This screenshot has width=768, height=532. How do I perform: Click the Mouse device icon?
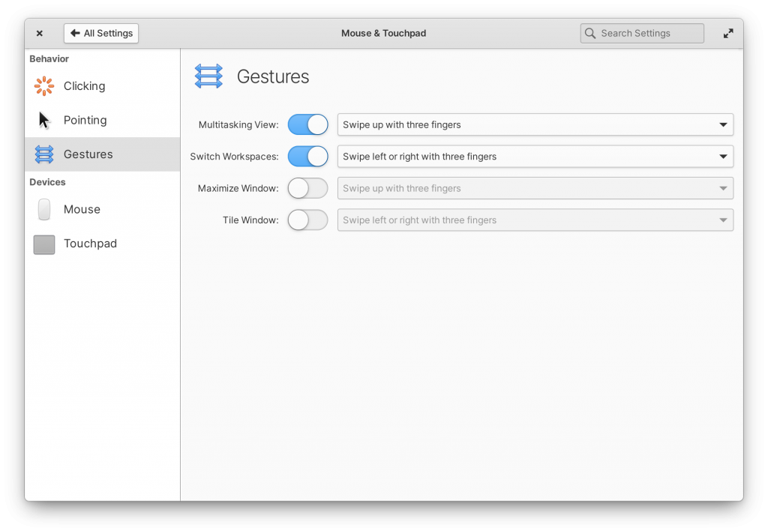tap(43, 209)
